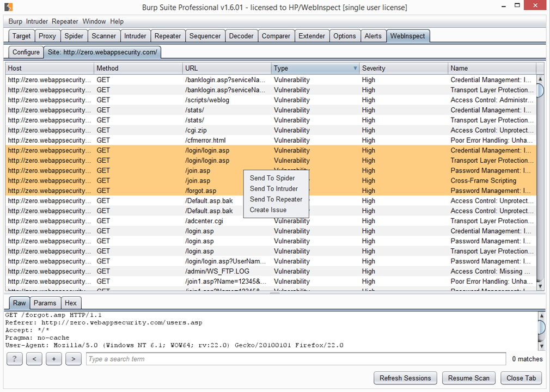Screen dimensions: 550x392
Task: Switch to the Sequencer tab
Action: pyautogui.click(x=205, y=36)
